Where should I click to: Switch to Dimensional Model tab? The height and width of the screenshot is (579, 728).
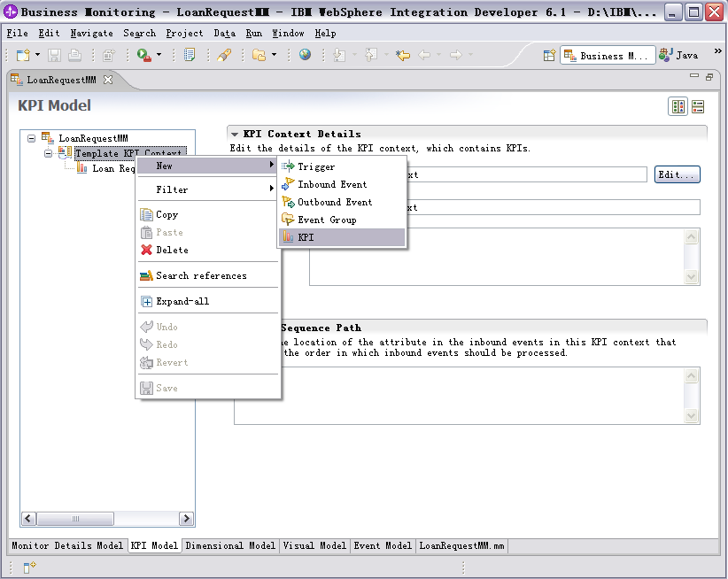click(230, 545)
